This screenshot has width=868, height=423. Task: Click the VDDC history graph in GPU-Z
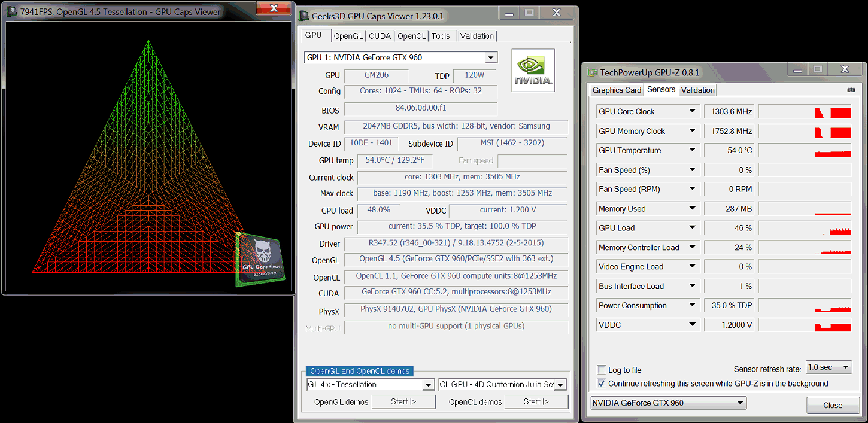pyautogui.click(x=805, y=325)
